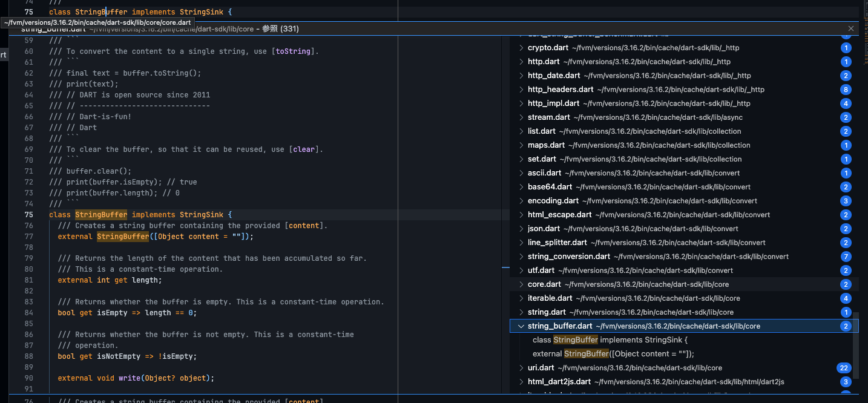Screen dimensions: 868x403
Task: Collapse string_buffer.dart reference group
Action: (x=521, y=326)
